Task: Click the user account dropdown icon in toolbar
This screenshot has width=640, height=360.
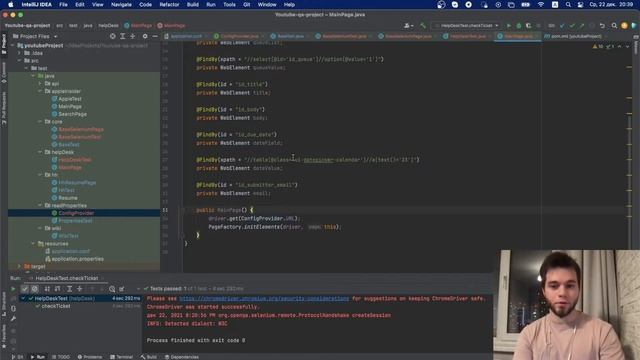Action: tap(408, 26)
